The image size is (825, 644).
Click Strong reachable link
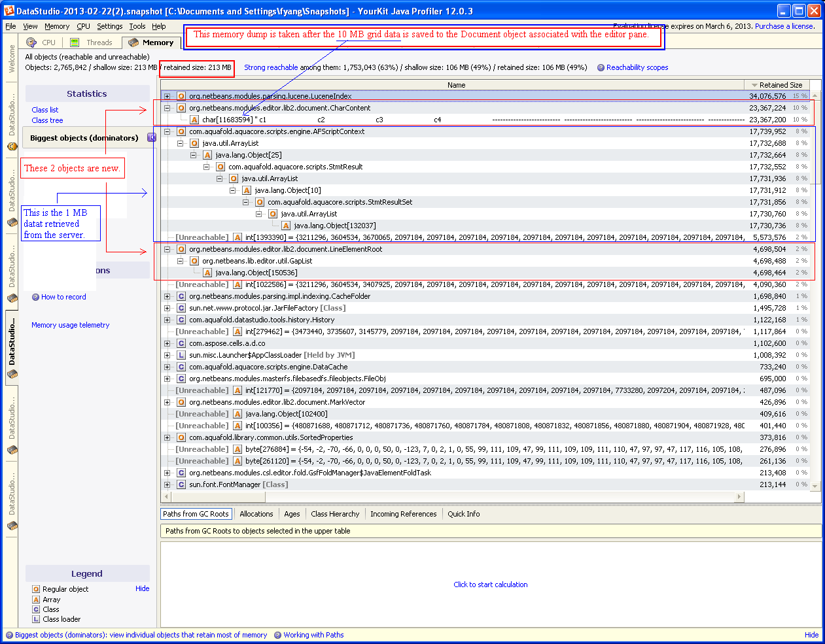coord(271,67)
